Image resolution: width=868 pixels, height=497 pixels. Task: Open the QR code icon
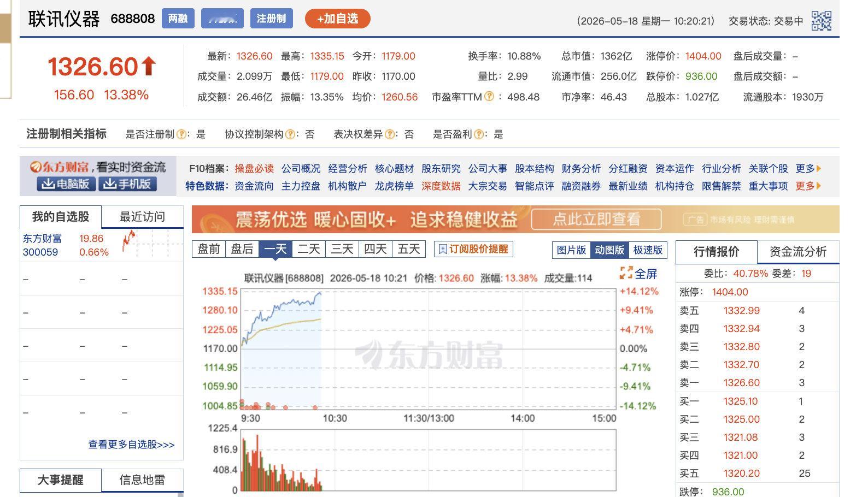(x=821, y=21)
